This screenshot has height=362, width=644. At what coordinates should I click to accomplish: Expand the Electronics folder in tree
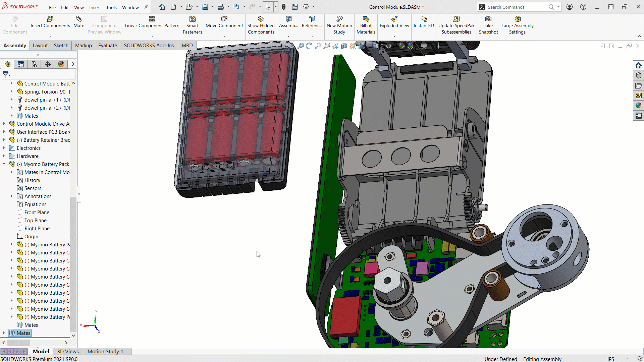(x=4, y=147)
